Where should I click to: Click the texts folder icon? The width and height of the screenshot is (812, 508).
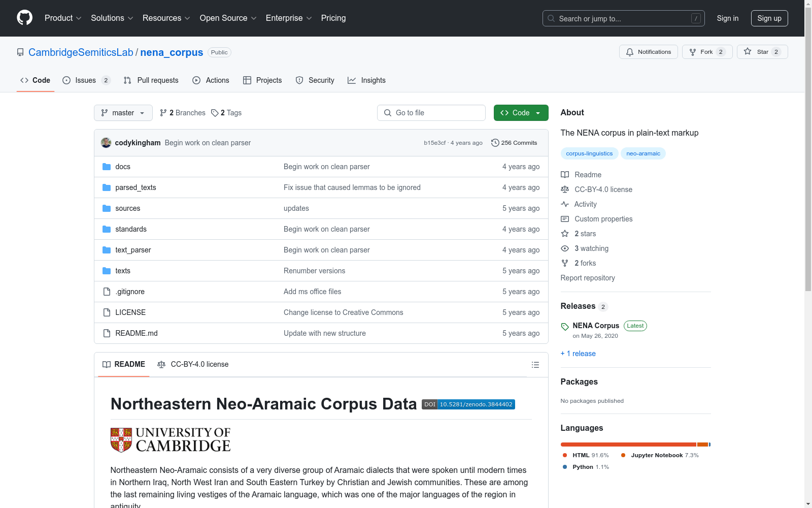tap(107, 271)
